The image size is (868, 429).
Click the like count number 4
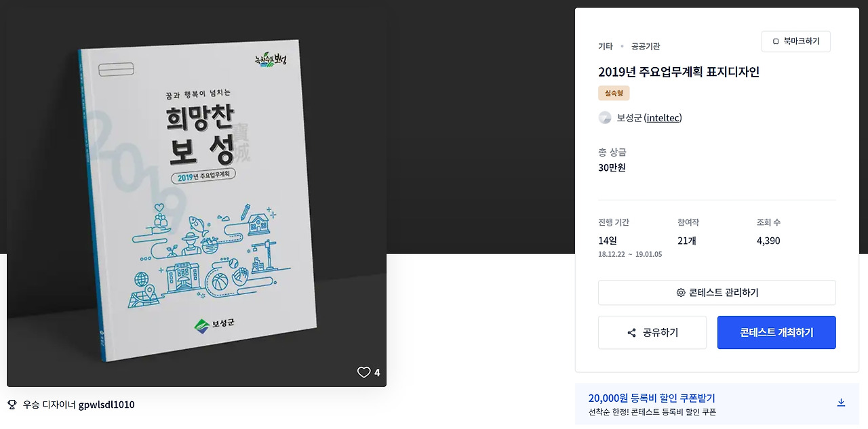[x=377, y=373]
